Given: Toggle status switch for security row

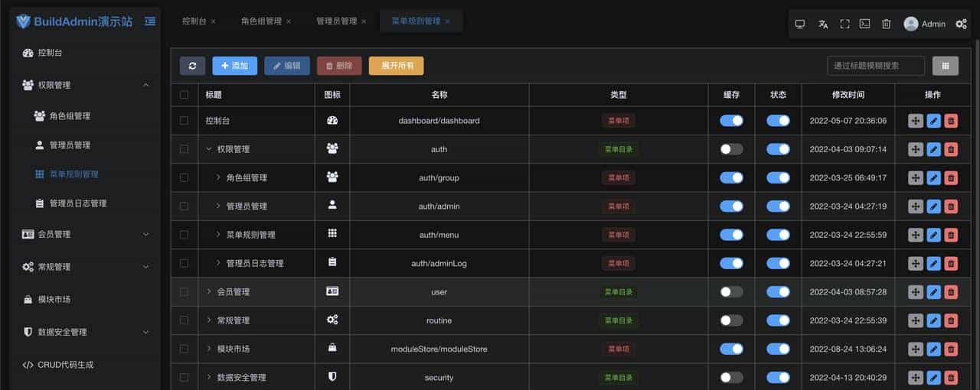Looking at the screenshot, I should pyautogui.click(x=778, y=378).
